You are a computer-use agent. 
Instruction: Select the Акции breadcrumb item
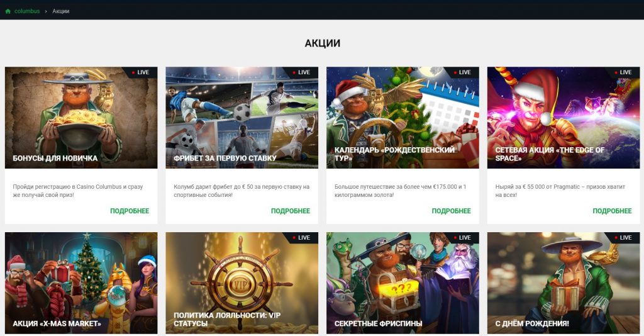(x=61, y=11)
